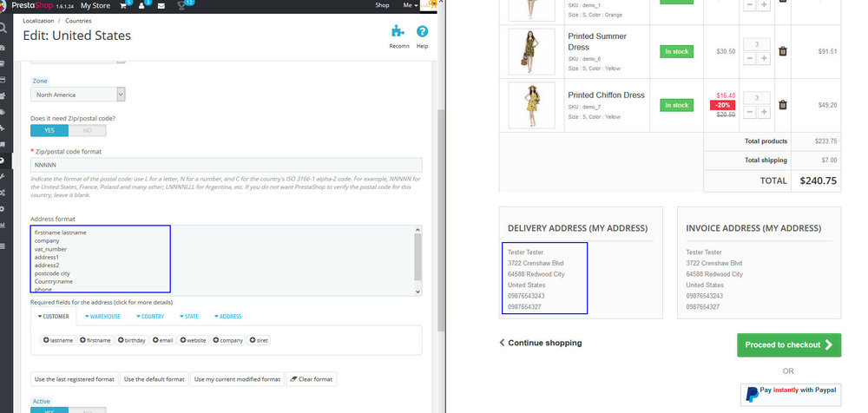The image size is (868, 413).
Task: Decrease Printed Chiffon Dress quantity
Action: (x=750, y=112)
